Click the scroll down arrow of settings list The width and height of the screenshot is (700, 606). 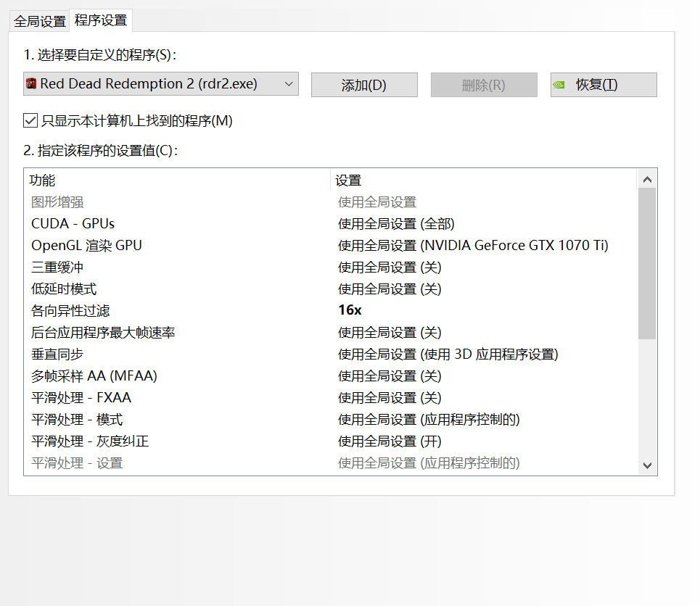(x=647, y=465)
